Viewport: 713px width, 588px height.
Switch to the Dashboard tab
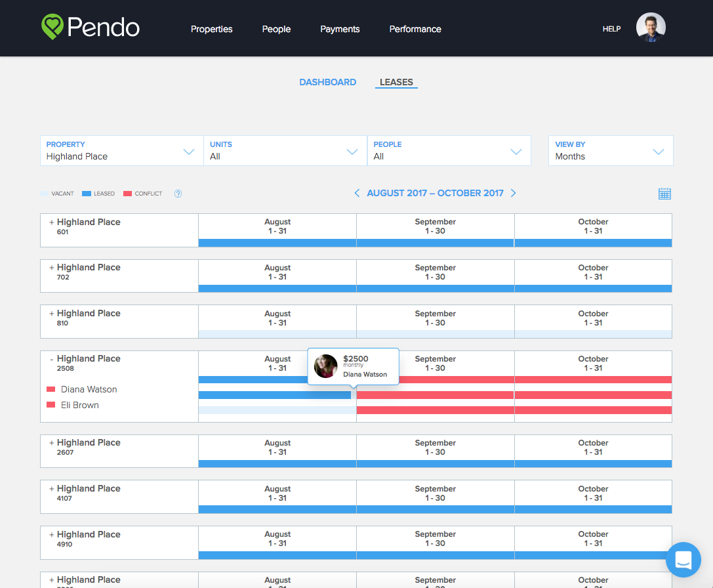[328, 82]
